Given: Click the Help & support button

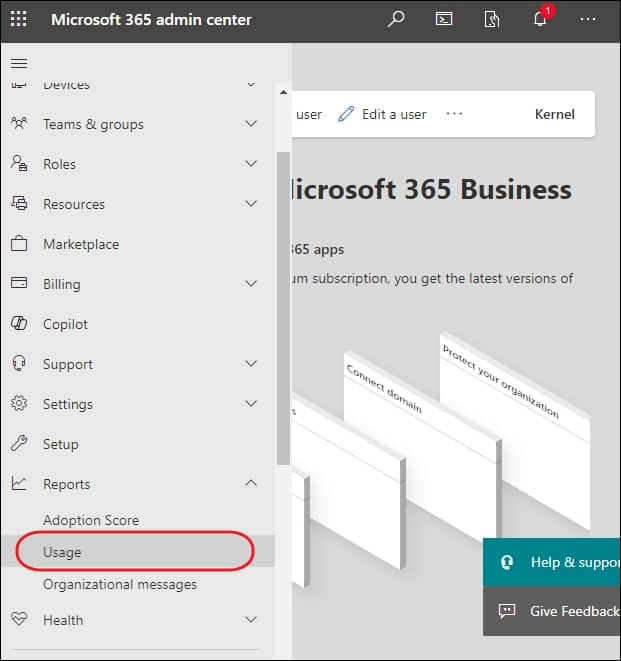Looking at the screenshot, I should tap(552, 562).
